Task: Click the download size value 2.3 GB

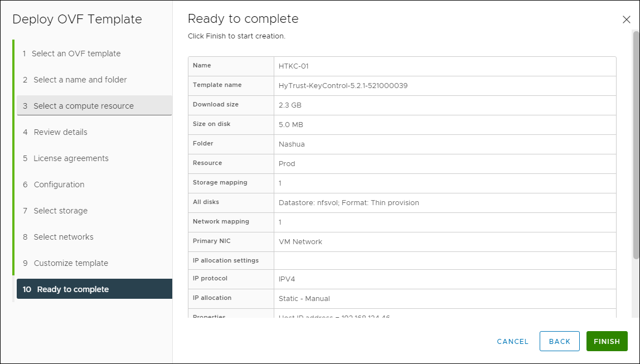Action: tap(290, 105)
